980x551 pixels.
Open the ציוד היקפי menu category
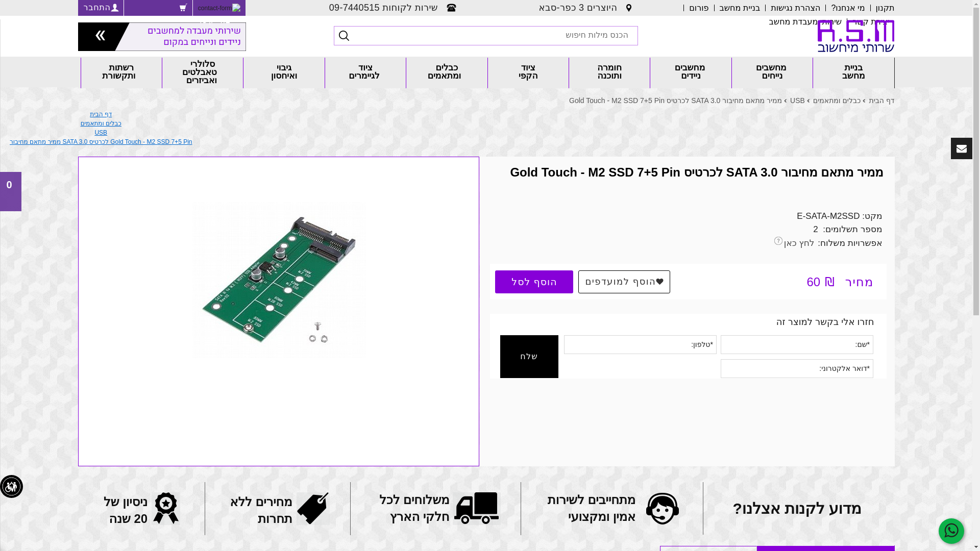[x=528, y=72]
